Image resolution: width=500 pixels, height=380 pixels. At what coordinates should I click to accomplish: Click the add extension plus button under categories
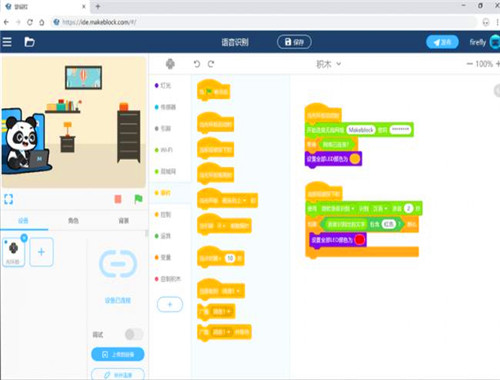(170, 304)
